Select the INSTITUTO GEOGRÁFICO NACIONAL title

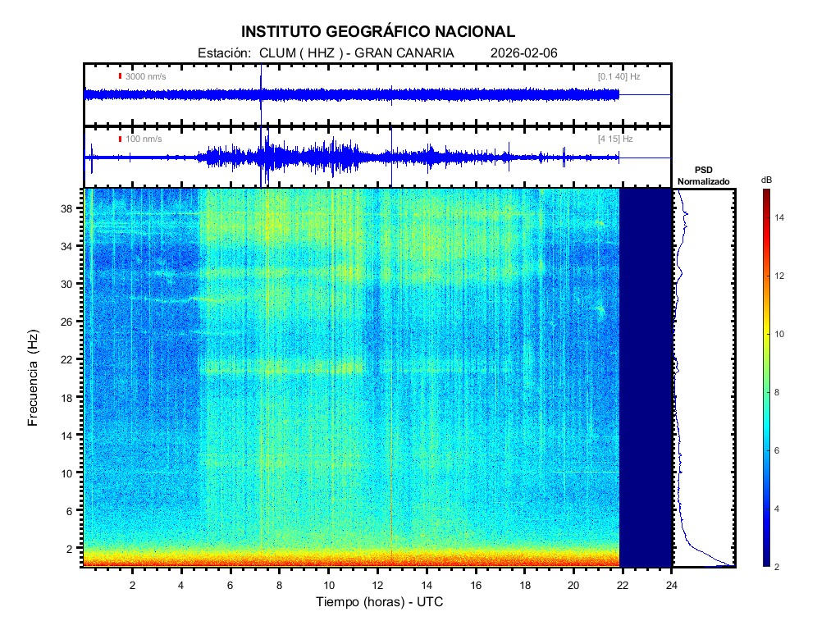(378, 32)
